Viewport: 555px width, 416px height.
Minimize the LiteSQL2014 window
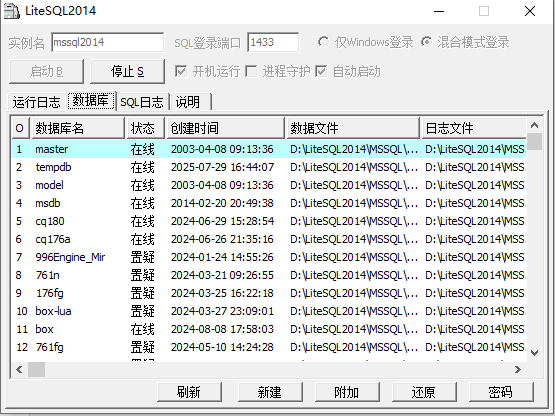coord(439,11)
